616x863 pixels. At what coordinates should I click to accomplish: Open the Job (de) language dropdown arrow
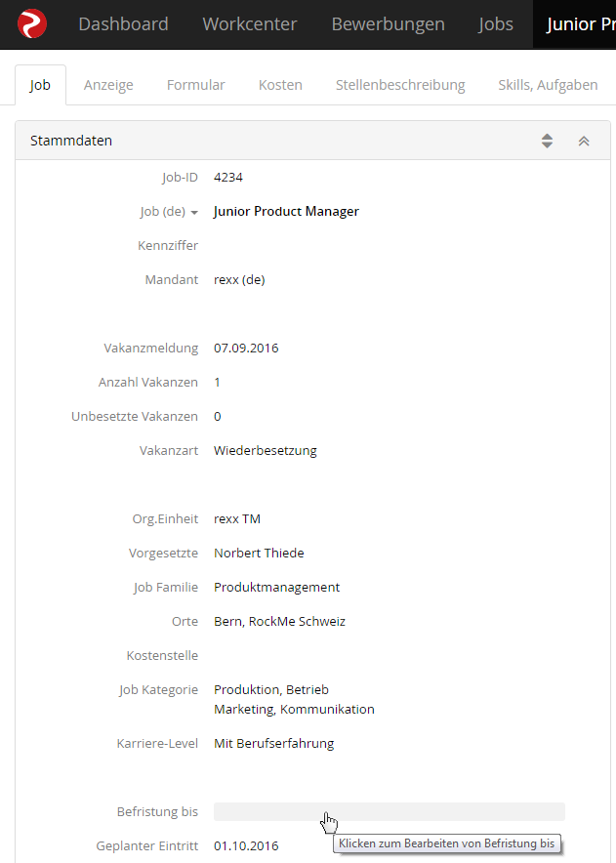(194, 213)
